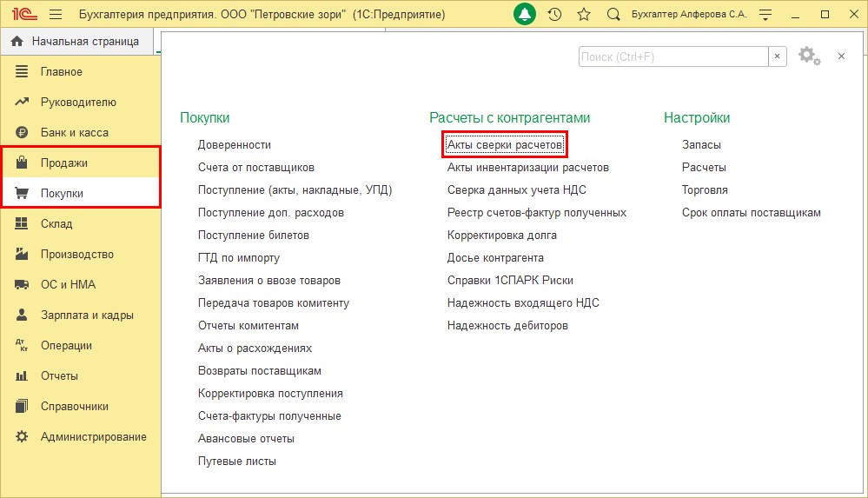Click the Банк и касса ruble icon
This screenshot has width=868, height=498.
coord(22,132)
